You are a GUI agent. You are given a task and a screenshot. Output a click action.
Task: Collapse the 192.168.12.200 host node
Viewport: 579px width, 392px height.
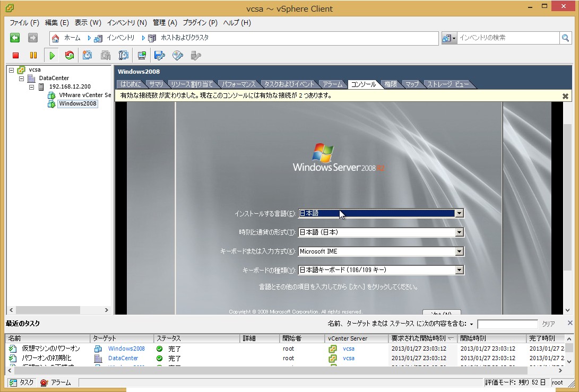[x=31, y=87]
